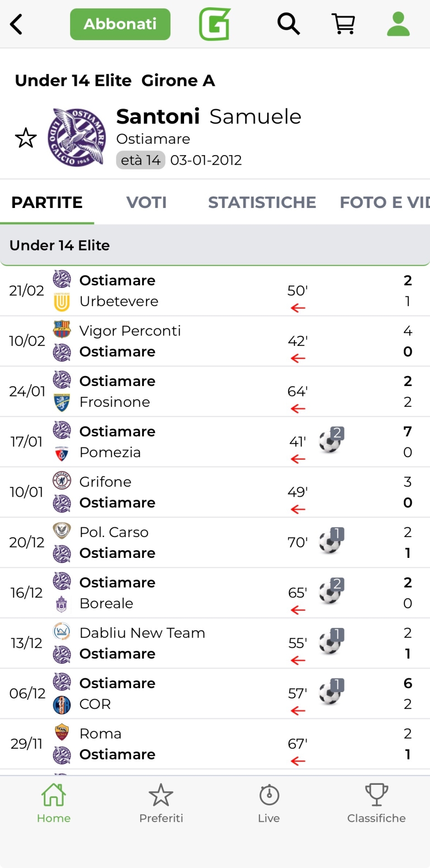430x868 pixels.
Task: Open the search magnifier icon
Action: coord(288,24)
